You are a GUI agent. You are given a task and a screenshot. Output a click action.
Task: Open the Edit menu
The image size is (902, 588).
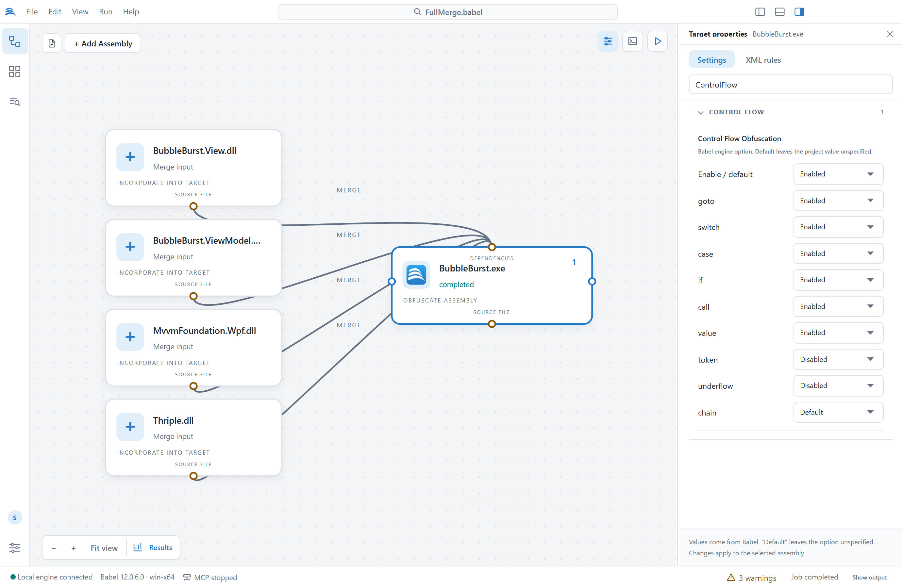(x=55, y=12)
